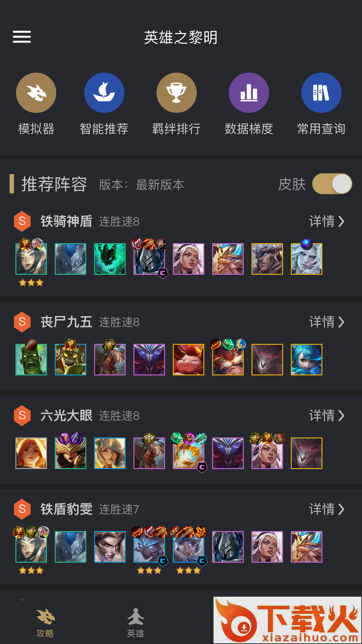
Task: Expand 详情 for 铁骑神盾
Action: [327, 221]
